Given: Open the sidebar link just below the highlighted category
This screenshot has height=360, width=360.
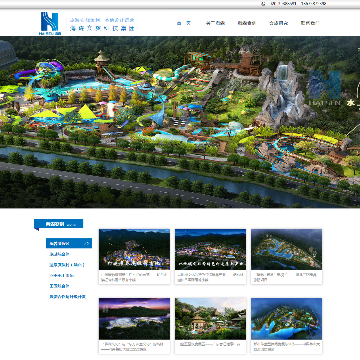Looking at the screenshot, I should pos(59,254).
